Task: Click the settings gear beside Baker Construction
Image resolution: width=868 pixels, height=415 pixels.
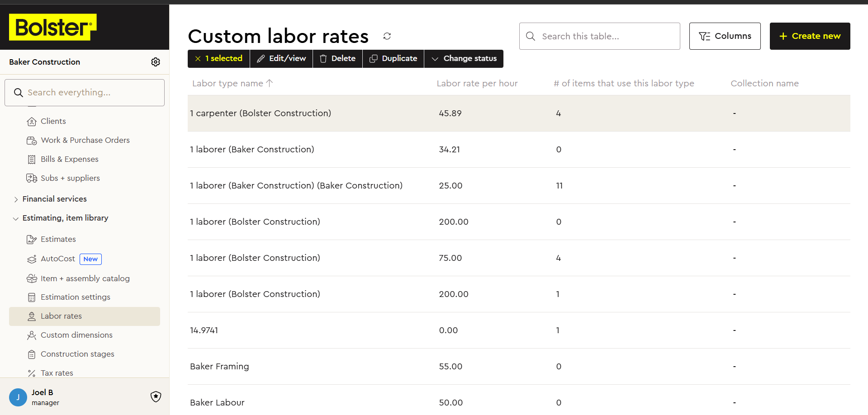Action: click(156, 62)
